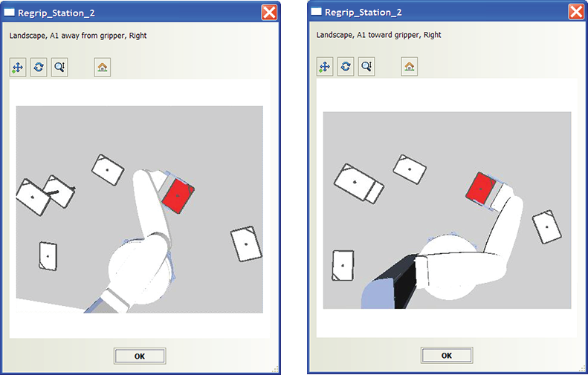Screen dimensions: 588x375
Task: Close the left Regrip_Station_2 window
Action: (269, 13)
